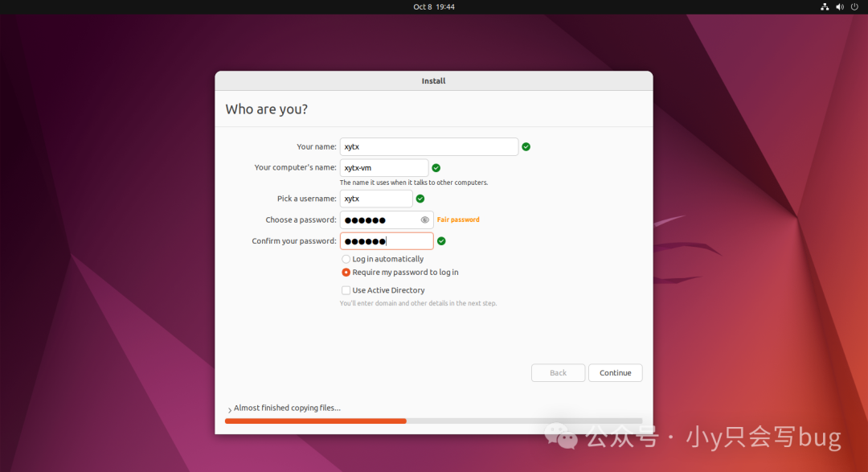Click green checkmark next to username field
Image resolution: width=868 pixels, height=472 pixels.
(420, 199)
